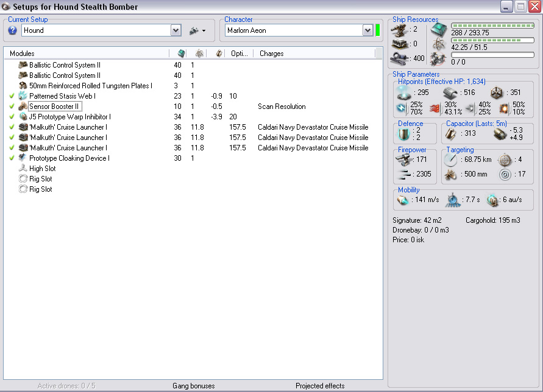Click the CPU resource icon

pyautogui.click(x=438, y=30)
